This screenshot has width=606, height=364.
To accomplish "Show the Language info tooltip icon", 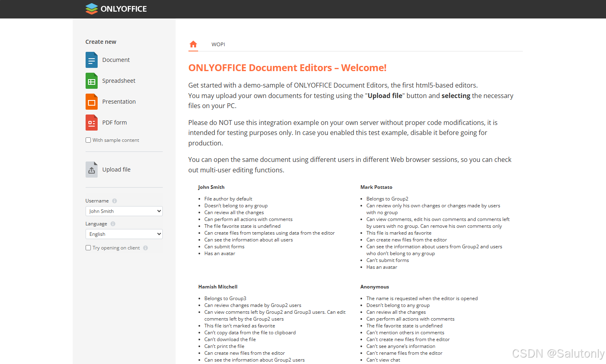I will [x=113, y=224].
